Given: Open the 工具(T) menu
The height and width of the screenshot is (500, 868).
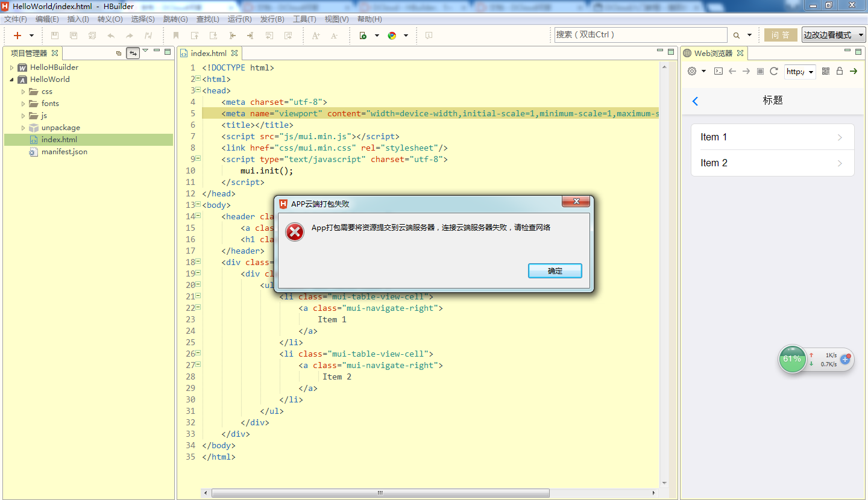Looking at the screenshot, I should pyautogui.click(x=304, y=19).
